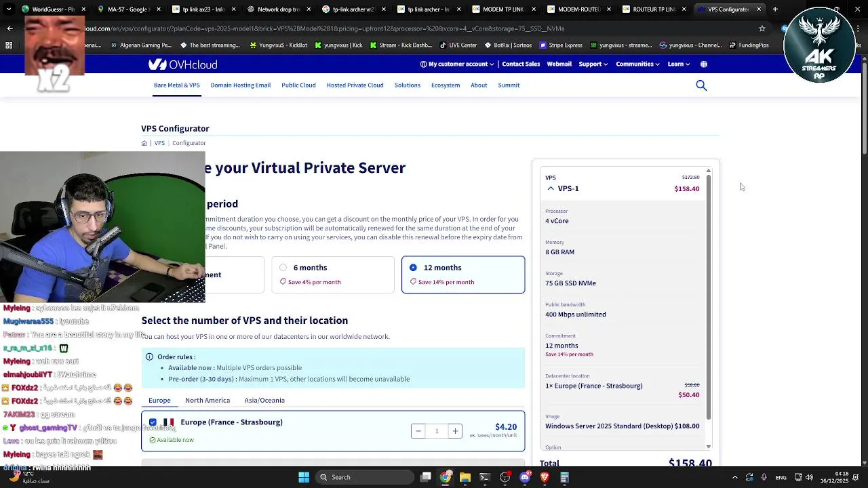Expand My customer account dropdown

click(458, 64)
